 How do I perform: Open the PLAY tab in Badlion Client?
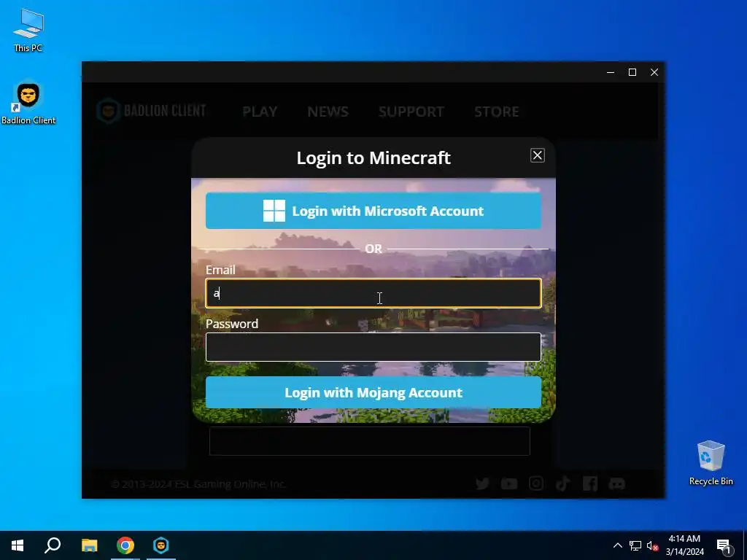pos(260,112)
